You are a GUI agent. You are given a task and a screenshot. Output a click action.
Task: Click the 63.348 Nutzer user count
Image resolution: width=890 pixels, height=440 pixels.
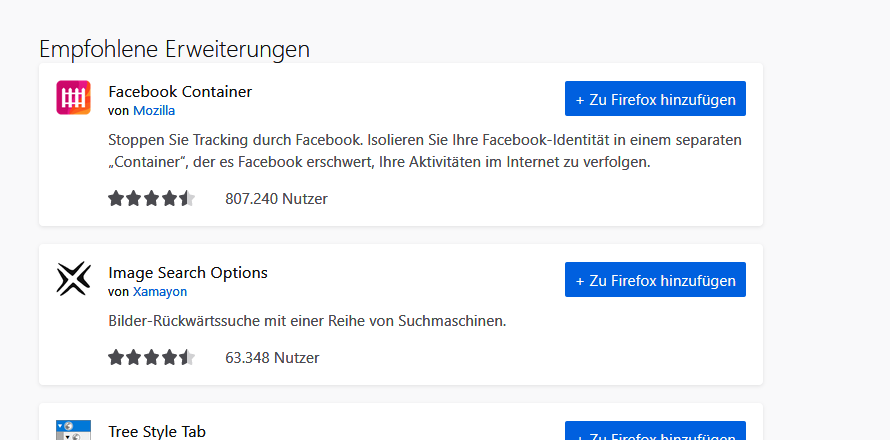point(272,357)
